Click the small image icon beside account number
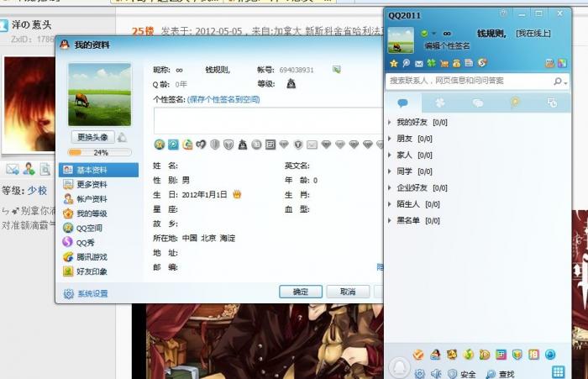588x379 pixels. [x=336, y=70]
